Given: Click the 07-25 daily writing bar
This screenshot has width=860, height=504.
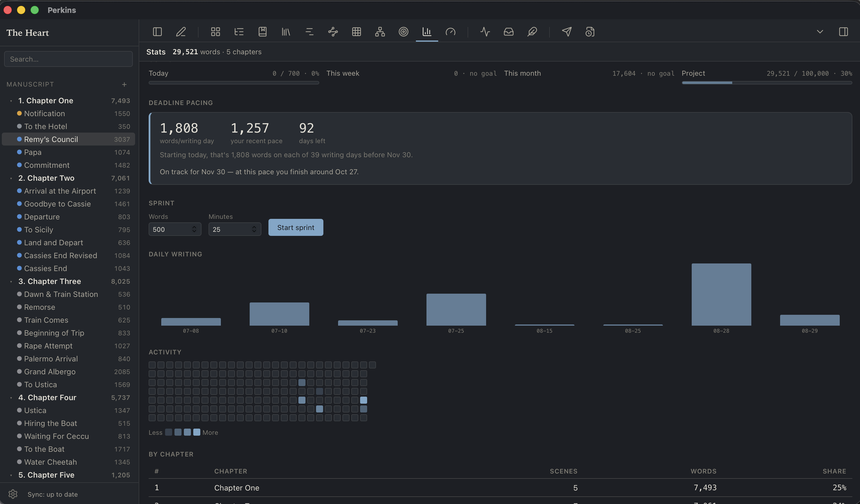Looking at the screenshot, I should coord(456,310).
